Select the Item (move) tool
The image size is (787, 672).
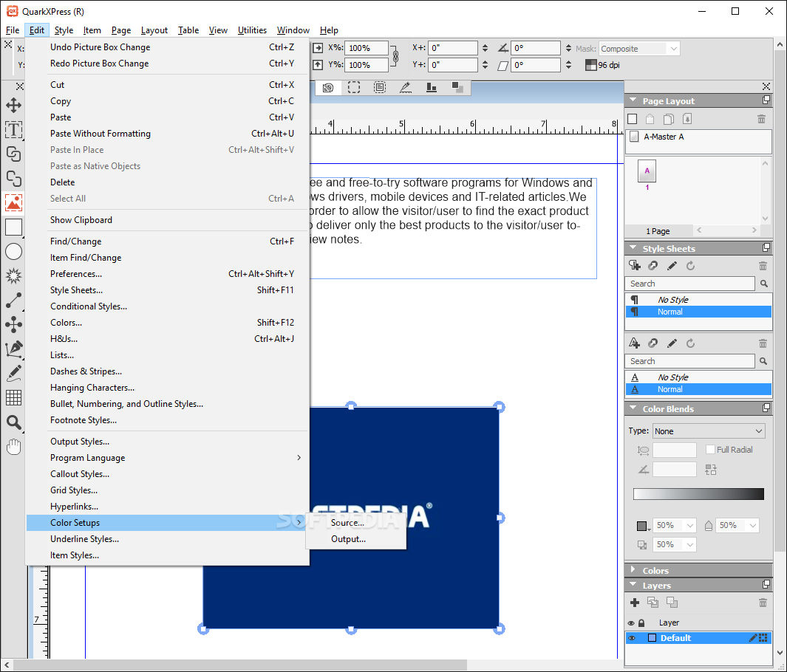(13, 106)
